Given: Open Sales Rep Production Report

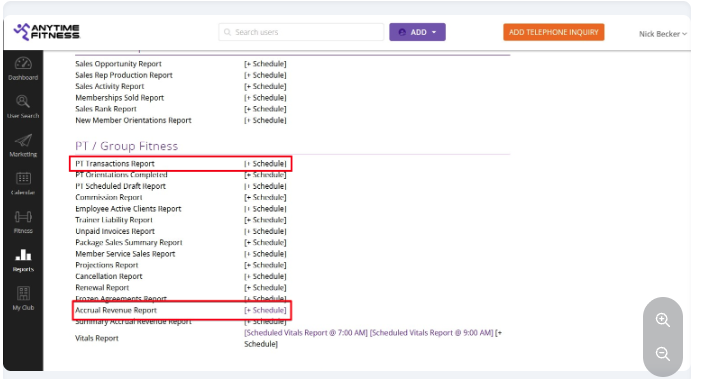Looking at the screenshot, I should (x=124, y=75).
